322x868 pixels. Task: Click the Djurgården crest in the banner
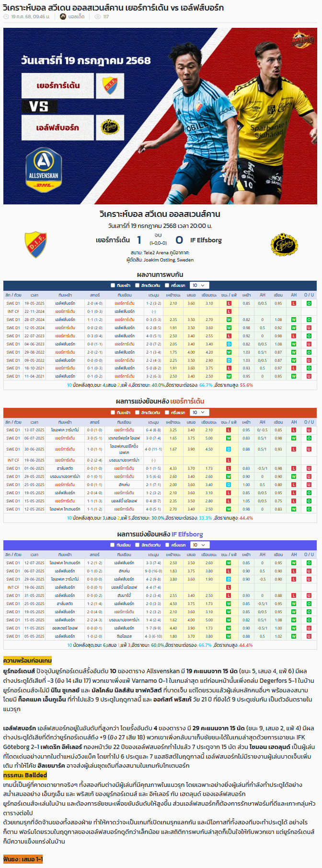point(110,85)
